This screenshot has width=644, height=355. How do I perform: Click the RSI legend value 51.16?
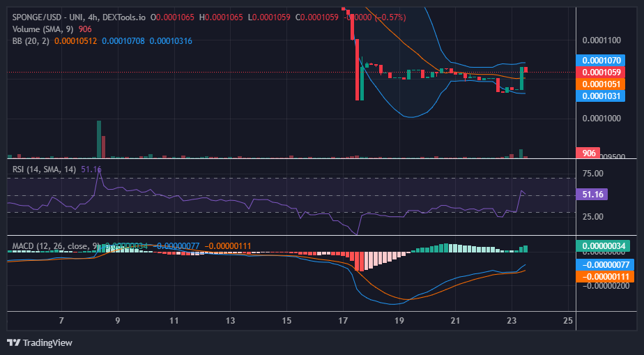[91, 169]
